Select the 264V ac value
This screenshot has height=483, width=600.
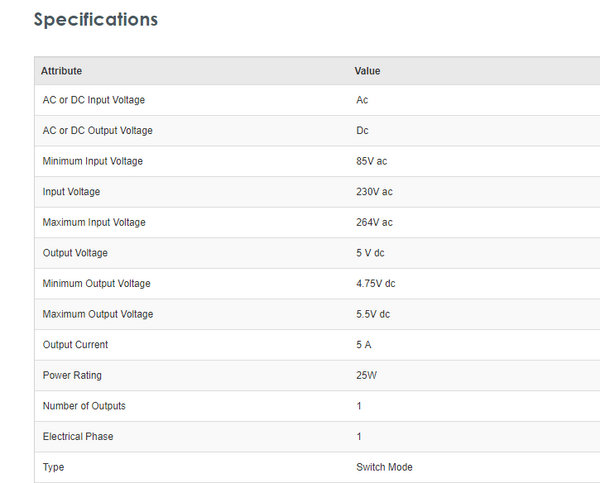pyautogui.click(x=374, y=222)
